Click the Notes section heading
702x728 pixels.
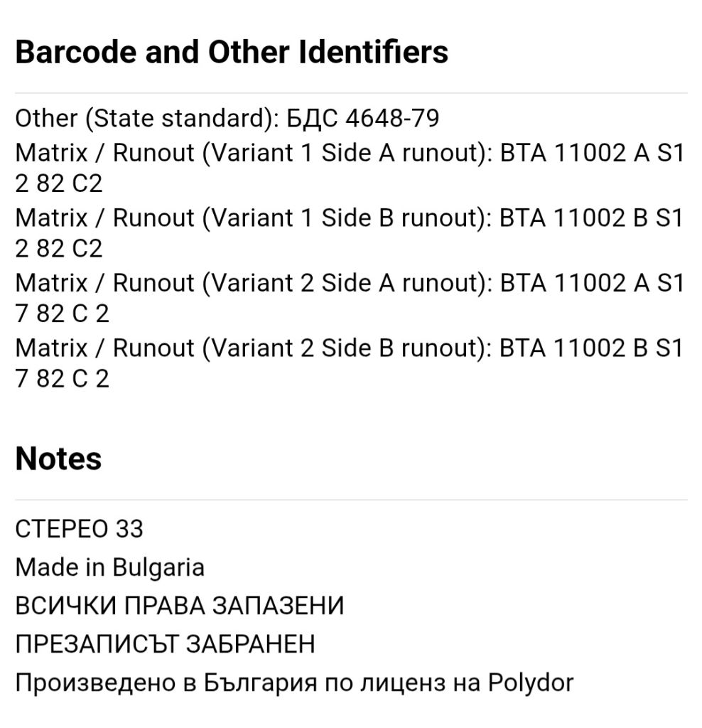[x=58, y=459]
